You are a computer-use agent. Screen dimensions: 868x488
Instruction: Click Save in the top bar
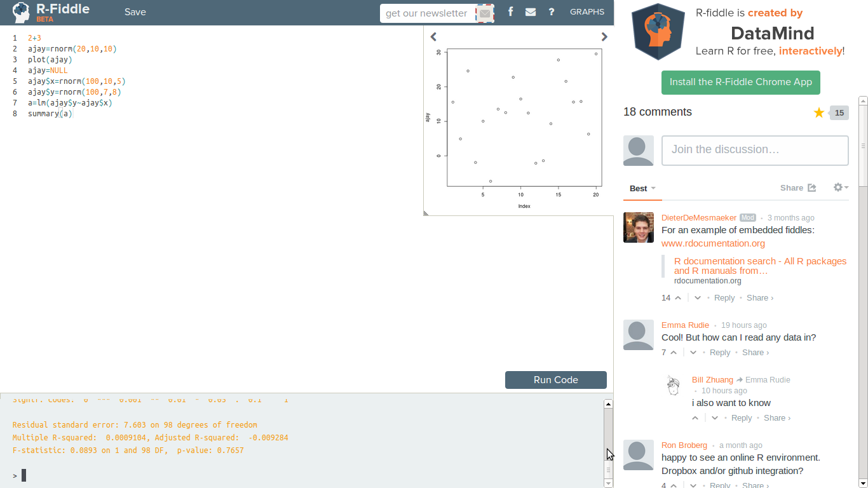[135, 12]
